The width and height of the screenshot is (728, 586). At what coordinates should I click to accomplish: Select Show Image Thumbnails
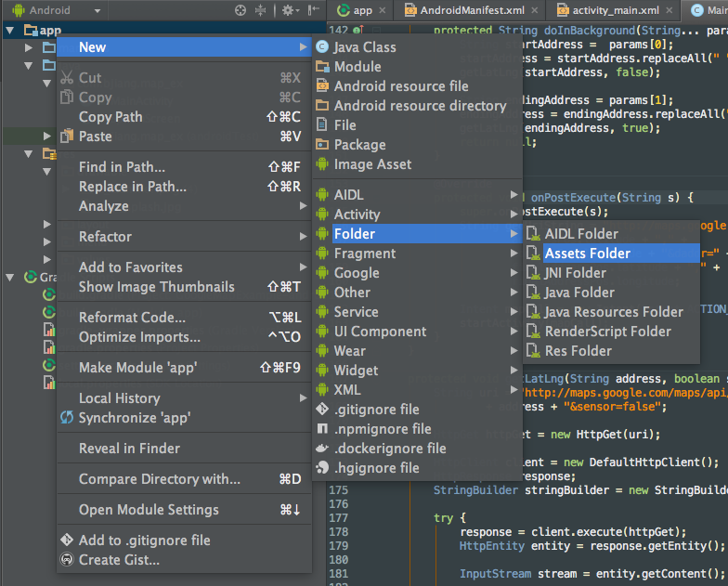click(x=184, y=287)
